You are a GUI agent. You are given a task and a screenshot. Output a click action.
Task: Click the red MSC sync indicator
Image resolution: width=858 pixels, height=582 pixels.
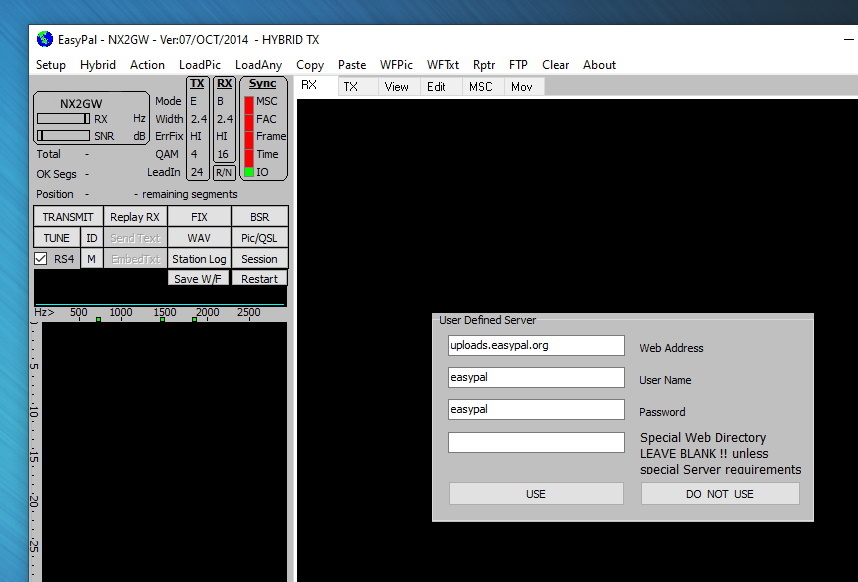[x=249, y=102]
